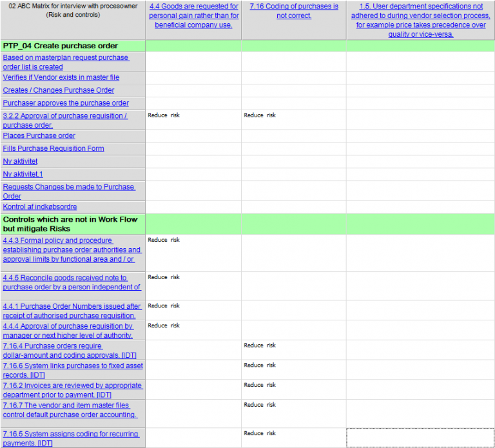The height and width of the screenshot is (448, 495).
Task: Select 'Reduce risk' cell for 3.2.2 under 4.4 column
Action: click(193, 120)
